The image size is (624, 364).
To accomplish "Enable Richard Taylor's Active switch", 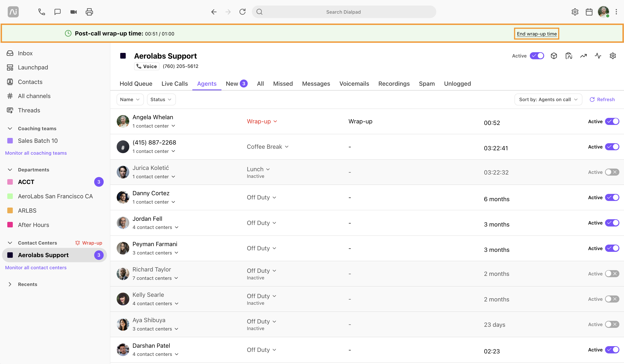I will tap(612, 274).
